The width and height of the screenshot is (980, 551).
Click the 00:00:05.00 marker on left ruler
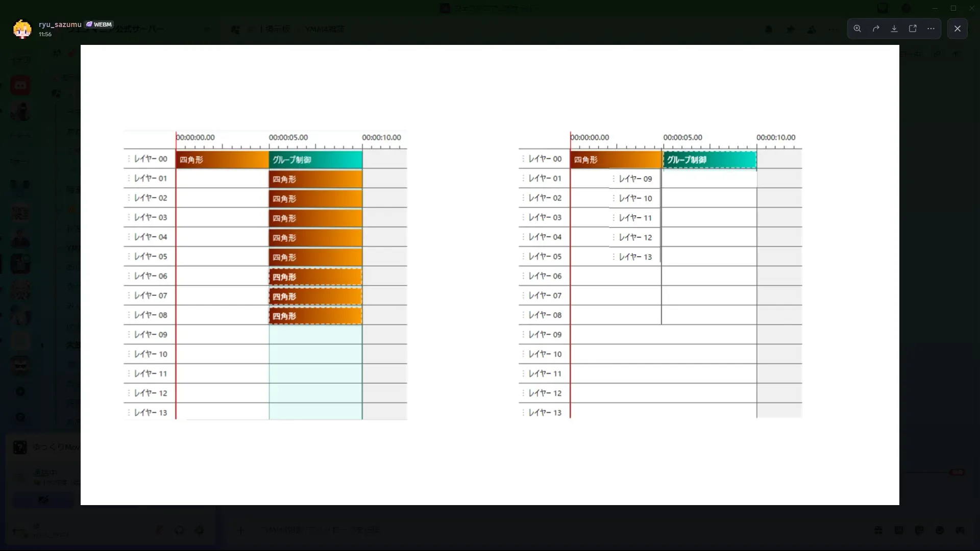pyautogui.click(x=288, y=137)
